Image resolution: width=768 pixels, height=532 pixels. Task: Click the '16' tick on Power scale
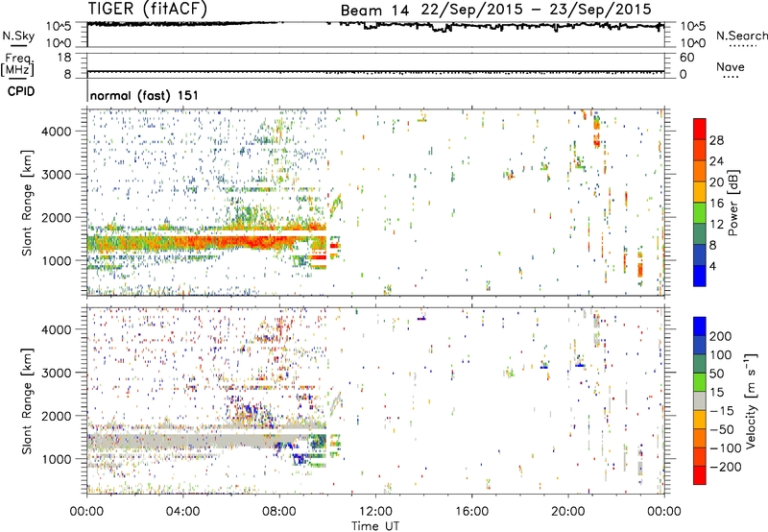click(x=716, y=204)
